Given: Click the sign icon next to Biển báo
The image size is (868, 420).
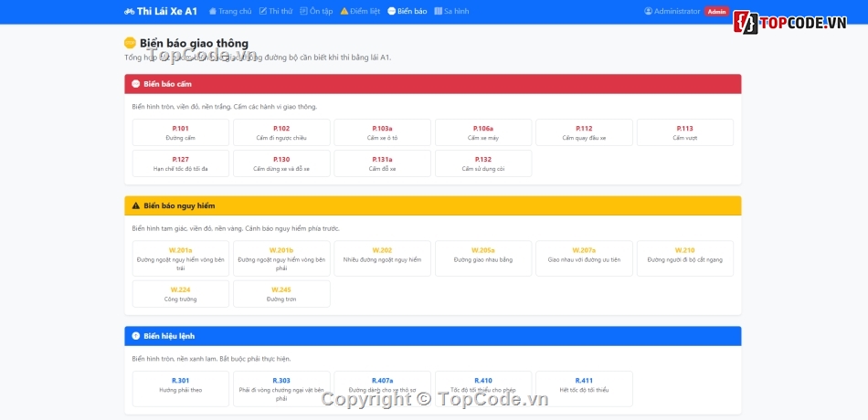Looking at the screenshot, I should (x=392, y=11).
